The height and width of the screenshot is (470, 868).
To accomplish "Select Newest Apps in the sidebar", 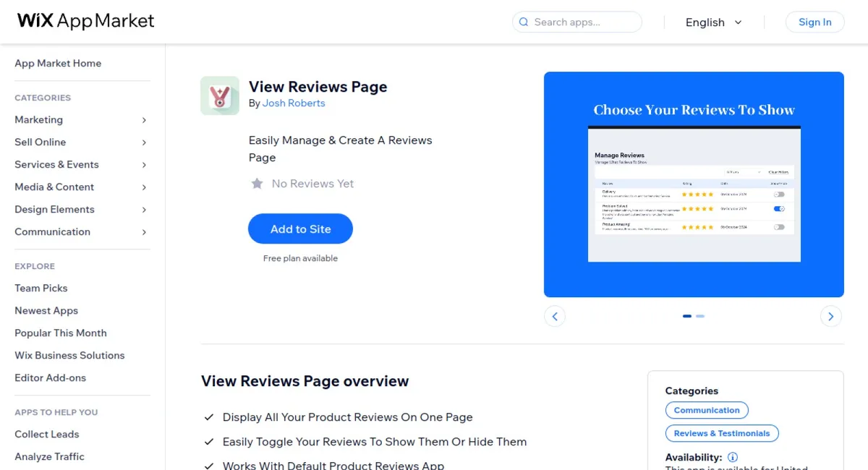I will pyautogui.click(x=46, y=310).
